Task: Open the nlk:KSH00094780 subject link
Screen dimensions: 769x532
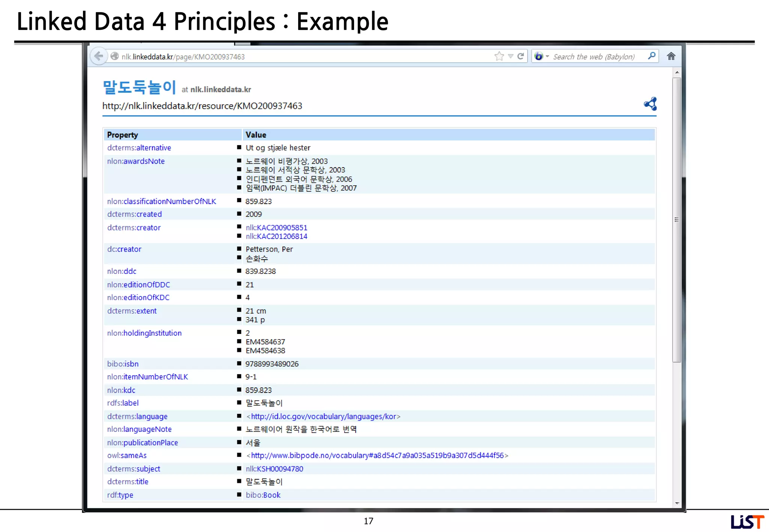Action: coord(274,469)
